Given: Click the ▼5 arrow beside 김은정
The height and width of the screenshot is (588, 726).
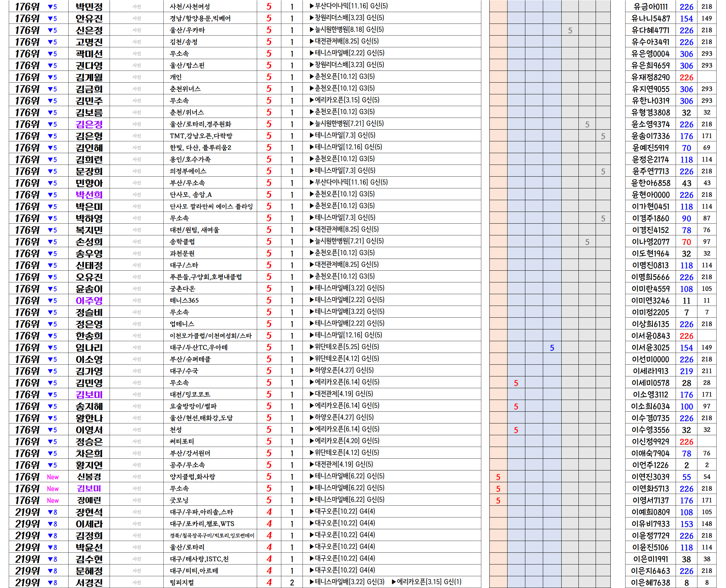Looking at the screenshot, I should point(52,124).
